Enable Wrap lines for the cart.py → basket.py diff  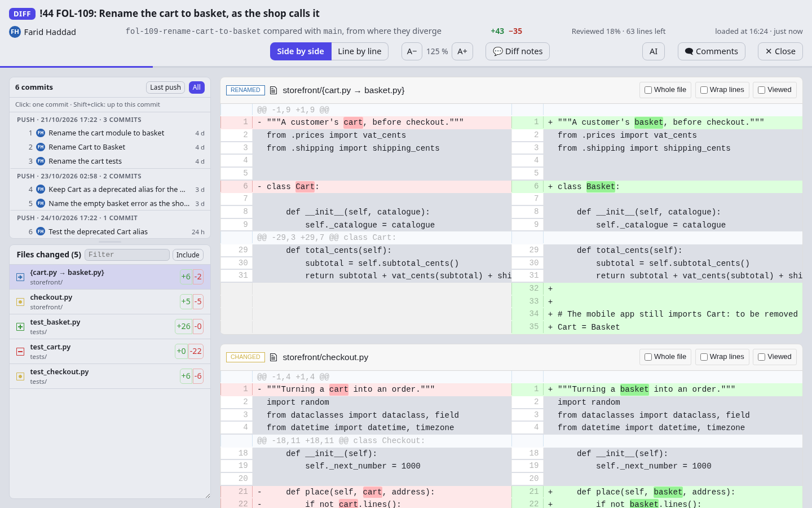[704, 90]
